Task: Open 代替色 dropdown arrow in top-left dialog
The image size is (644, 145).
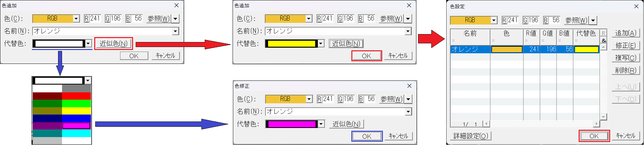Action: click(x=88, y=43)
